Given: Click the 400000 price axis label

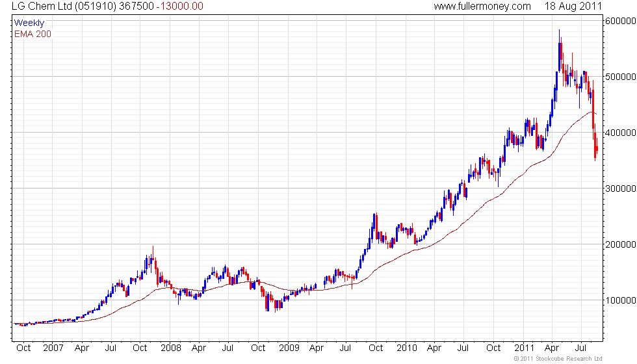Looking at the screenshot, I should (620, 133).
